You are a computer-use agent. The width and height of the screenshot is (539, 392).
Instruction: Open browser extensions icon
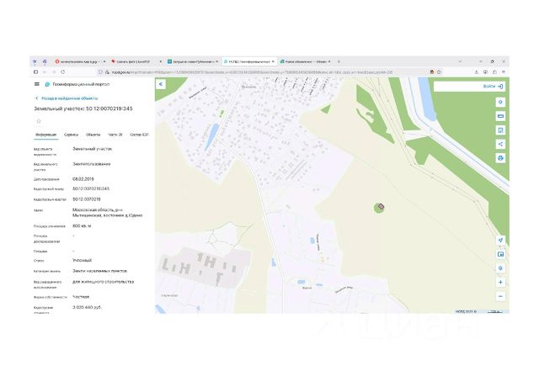pyautogui.click(x=494, y=72)
